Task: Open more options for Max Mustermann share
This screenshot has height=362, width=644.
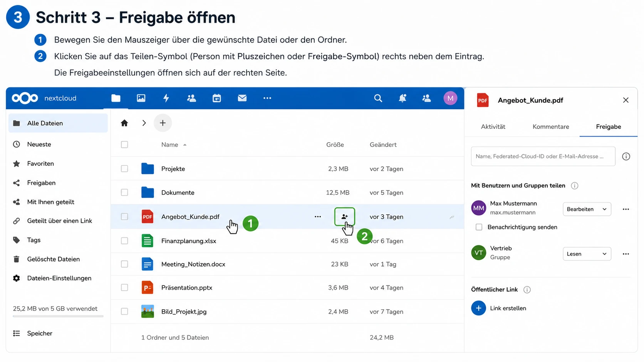Action: [626, 209]
